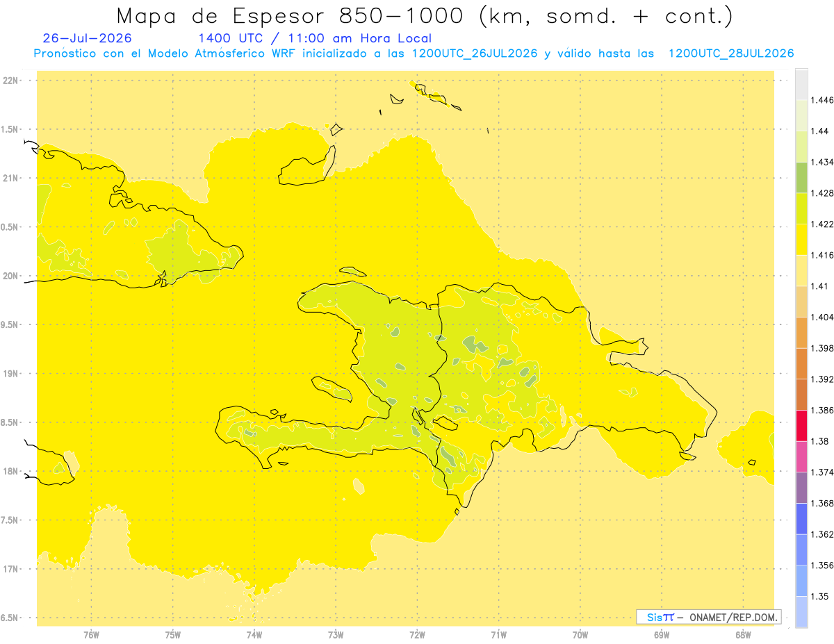
Task: Click the legend value '1.374'
Action: (x=824, y=472)
